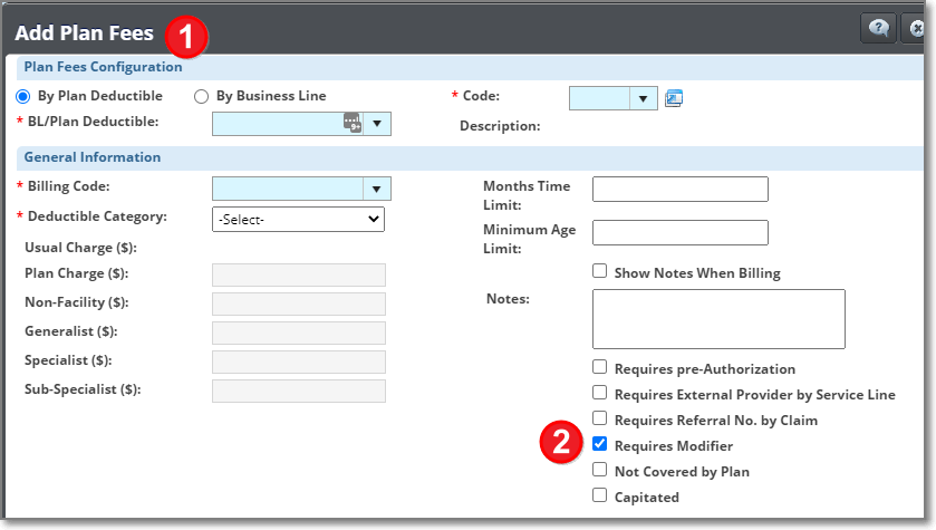Expand the Code dropdown arrow
This screenshot has width=936, height=530.
pos(643,98)
